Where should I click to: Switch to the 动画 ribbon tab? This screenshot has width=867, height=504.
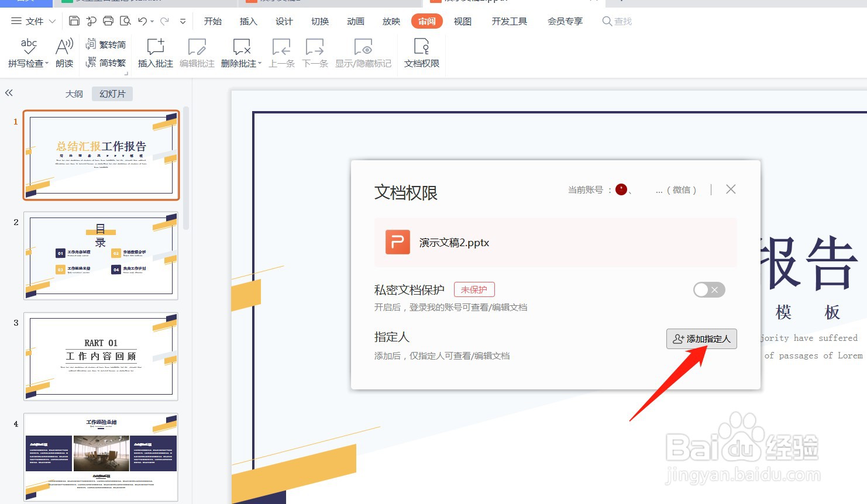tap(356, 21)
